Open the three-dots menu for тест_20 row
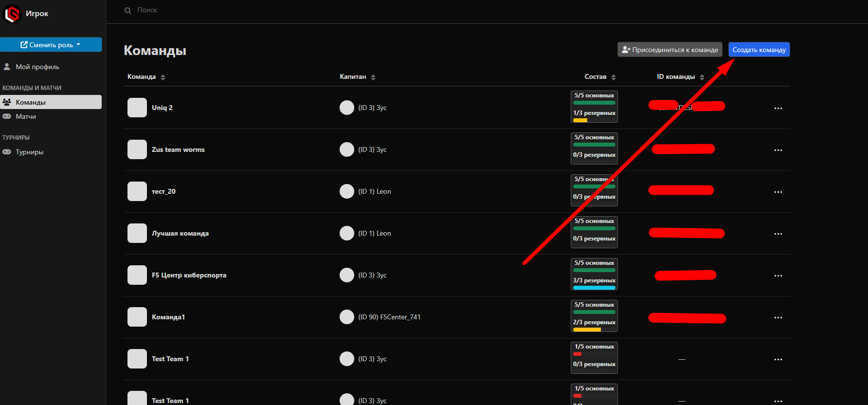 (x=778, y=192)
